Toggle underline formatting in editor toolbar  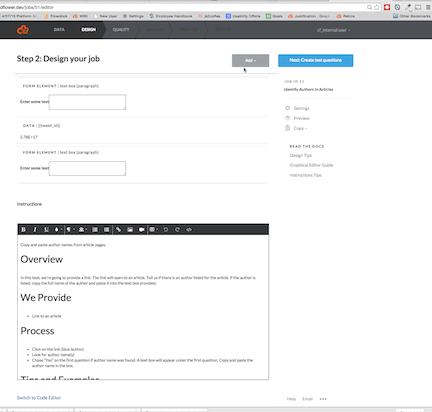click(46, 229)
